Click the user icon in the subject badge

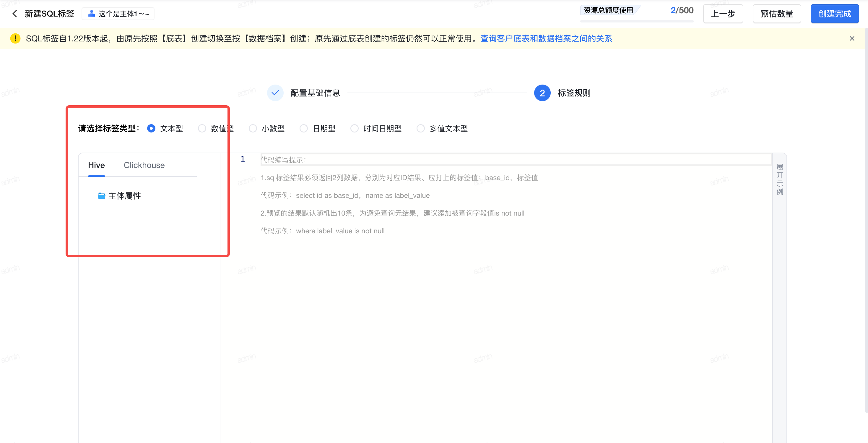pyautogui.click(x=91, y=14)
